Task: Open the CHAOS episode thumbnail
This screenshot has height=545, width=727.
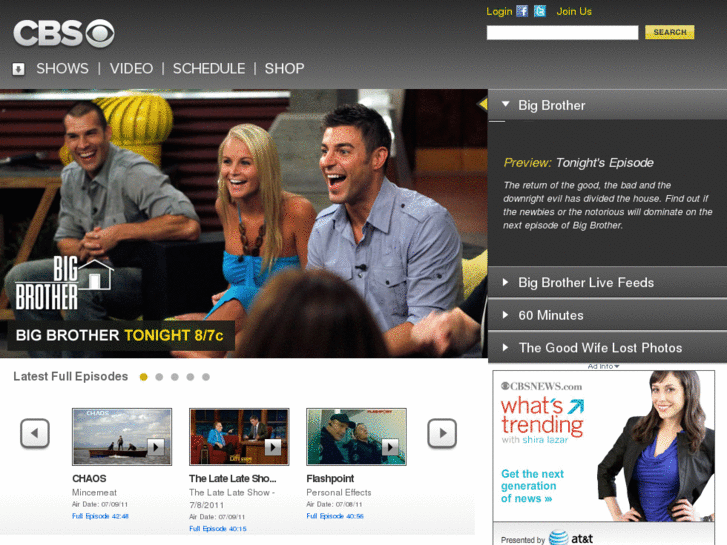Action: (x=122, y=436)
